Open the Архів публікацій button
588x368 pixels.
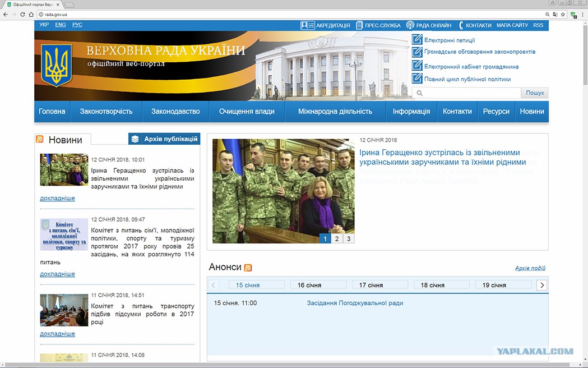pyautogui.click(x=164, y=139)
